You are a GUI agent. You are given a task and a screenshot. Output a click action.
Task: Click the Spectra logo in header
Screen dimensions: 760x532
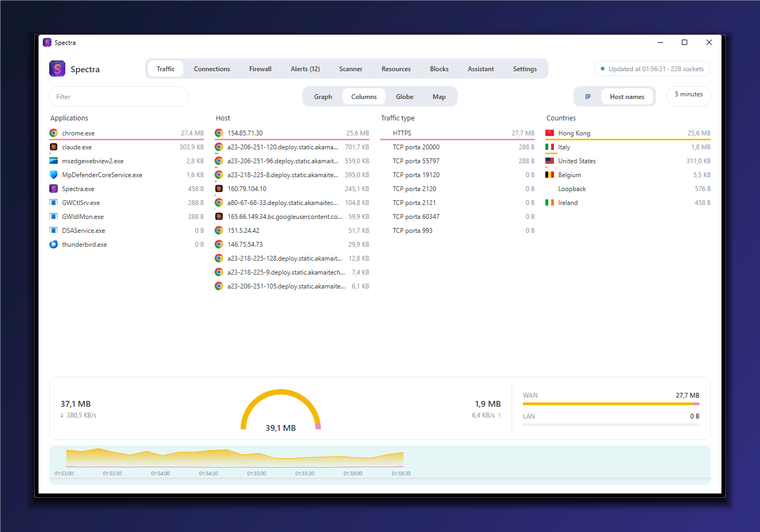click(57, 69)
